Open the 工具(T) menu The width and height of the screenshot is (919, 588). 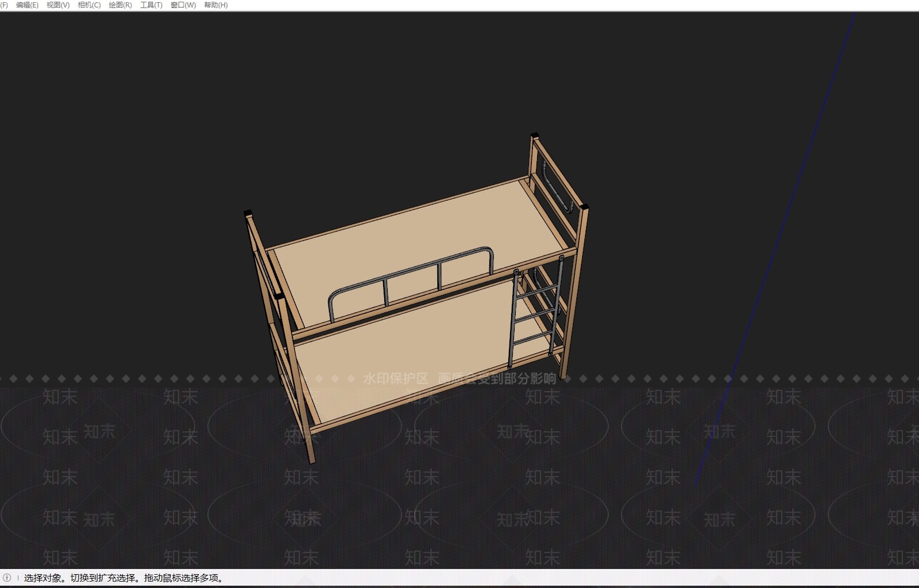[x=151, y=5]
